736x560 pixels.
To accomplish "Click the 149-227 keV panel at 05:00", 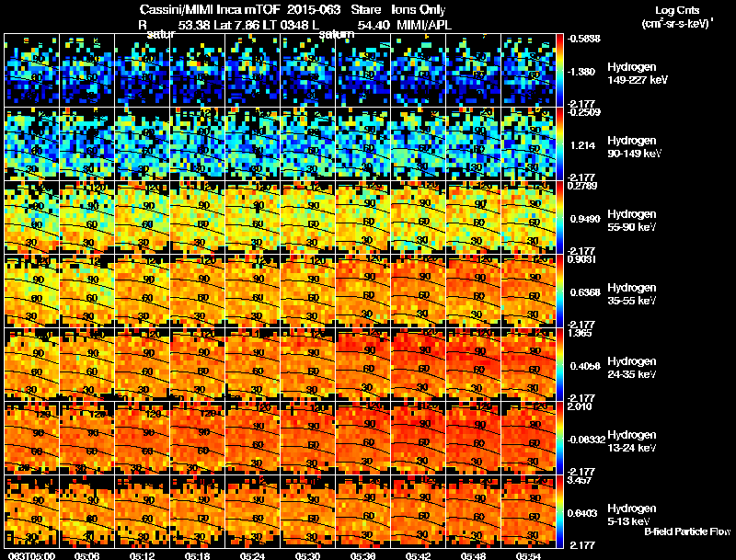I will coord(32,70).
